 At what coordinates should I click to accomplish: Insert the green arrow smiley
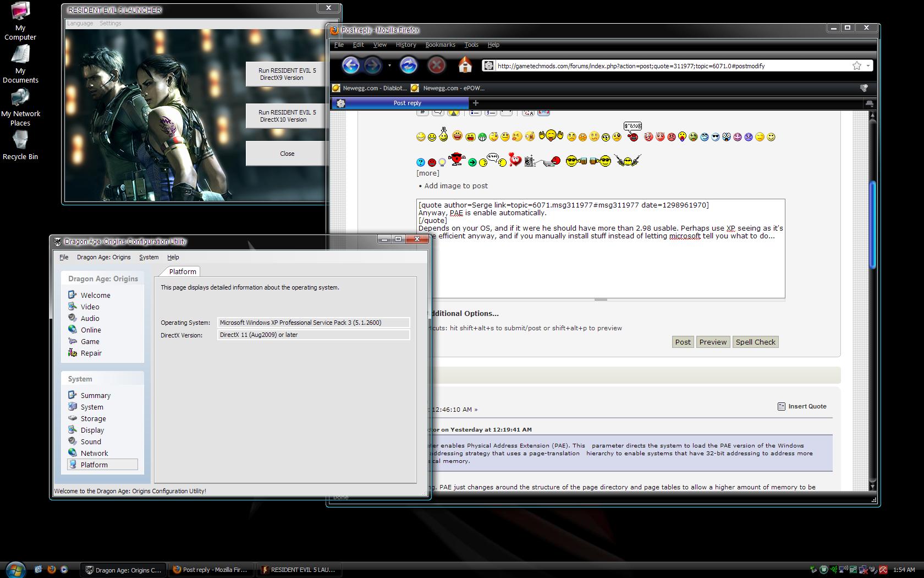(x=472, y=162)
